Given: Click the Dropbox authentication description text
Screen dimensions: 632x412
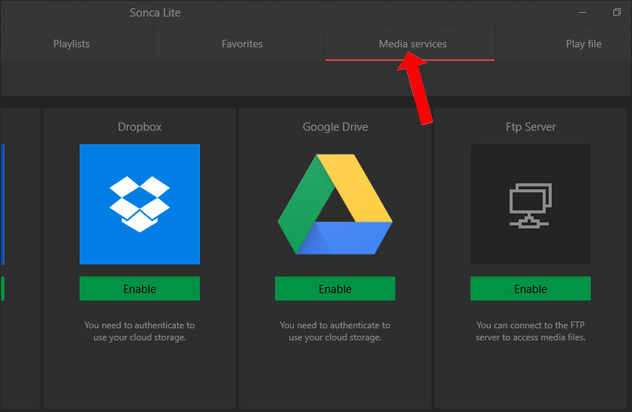Looking at the screenshot, I should [139, 330].
